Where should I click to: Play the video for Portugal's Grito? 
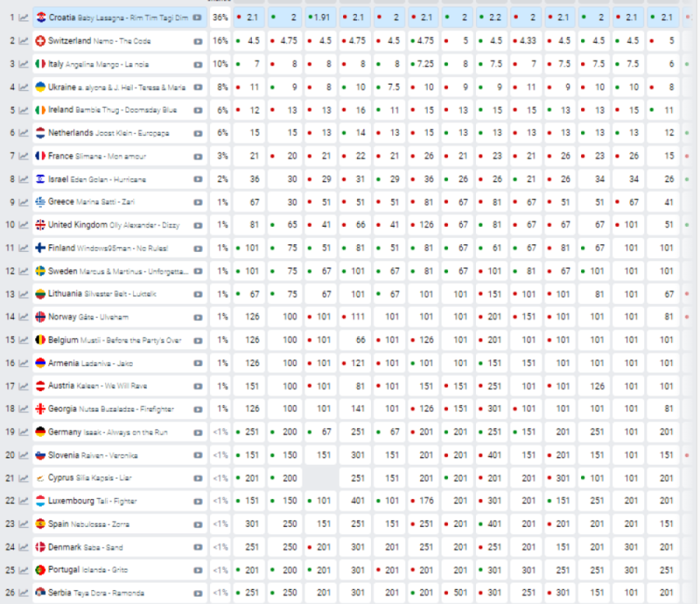198,570
